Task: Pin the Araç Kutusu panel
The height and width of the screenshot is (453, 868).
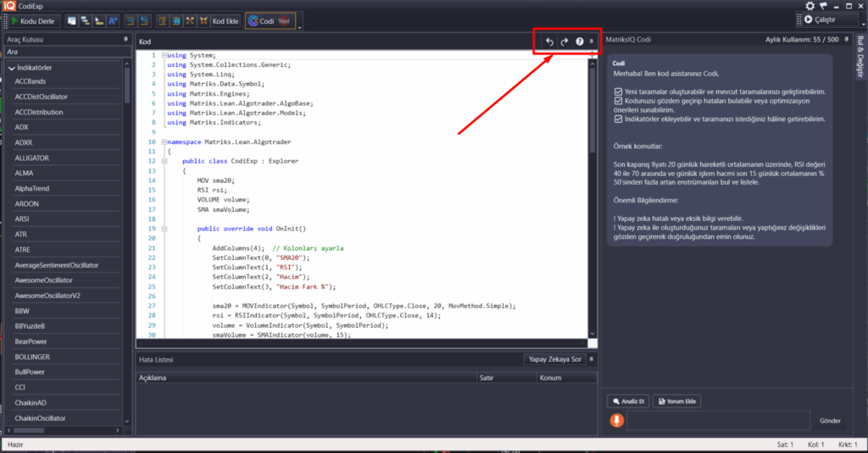Action: 125,40
